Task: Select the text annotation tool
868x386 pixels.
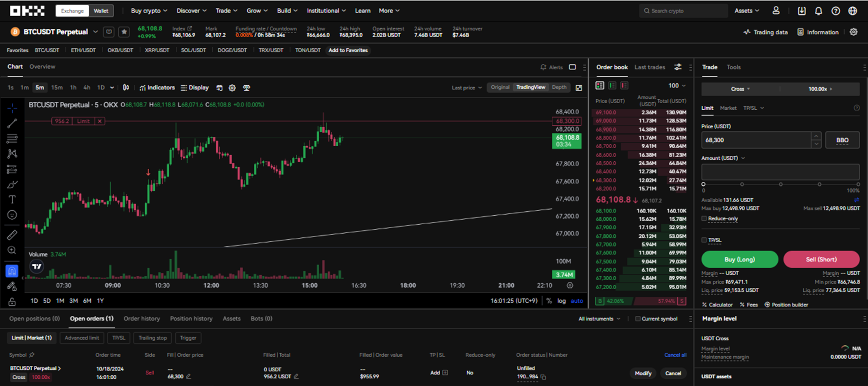Action: (x=12, y=200)
